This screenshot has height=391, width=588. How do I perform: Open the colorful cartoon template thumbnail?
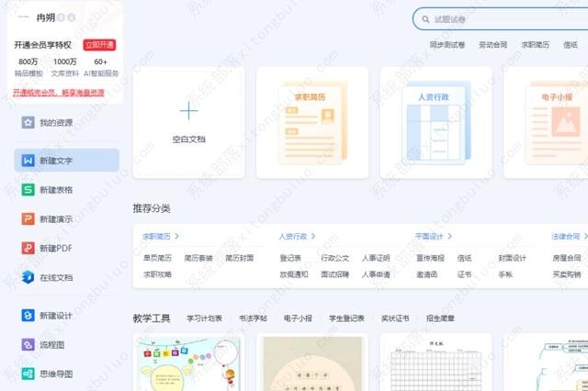189,363
